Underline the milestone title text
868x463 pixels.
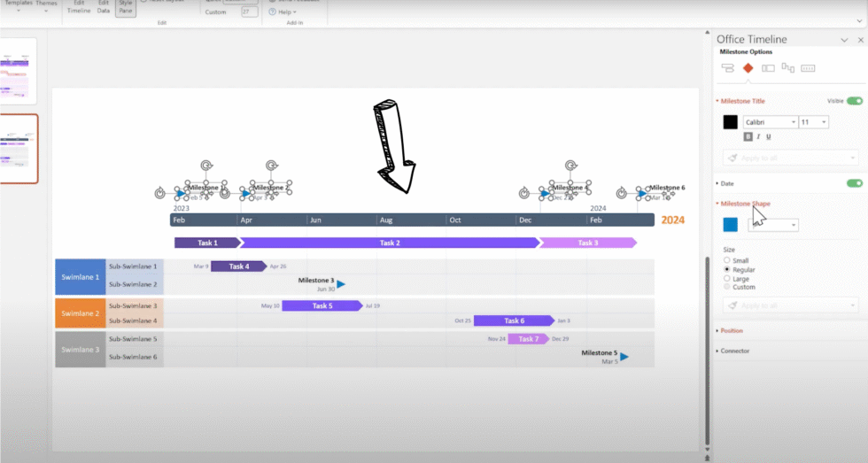768,137
